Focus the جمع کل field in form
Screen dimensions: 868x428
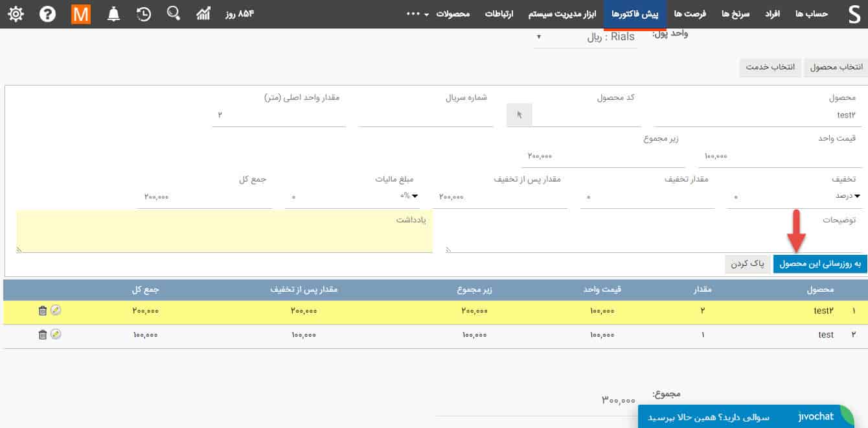(x=205, y=196)
